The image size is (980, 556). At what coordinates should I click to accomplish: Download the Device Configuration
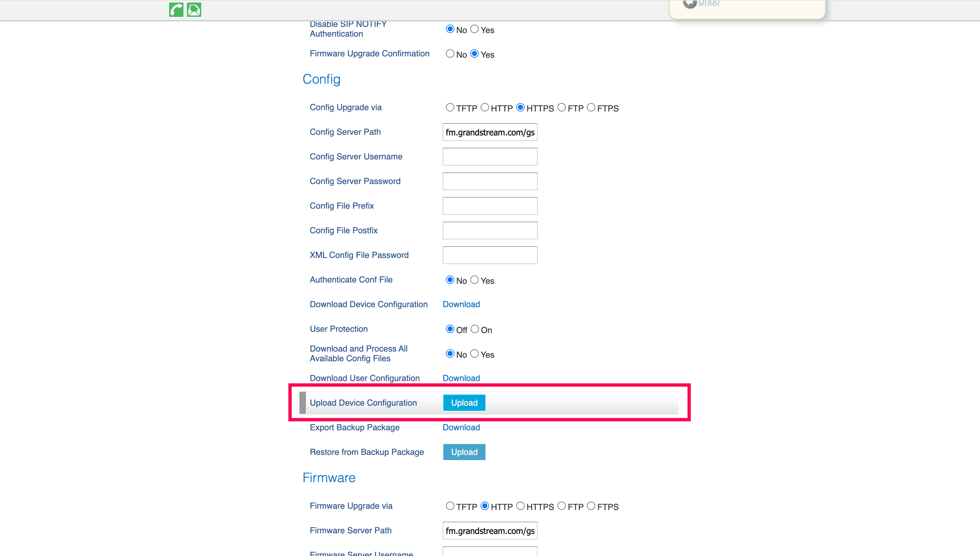point(461,304)
